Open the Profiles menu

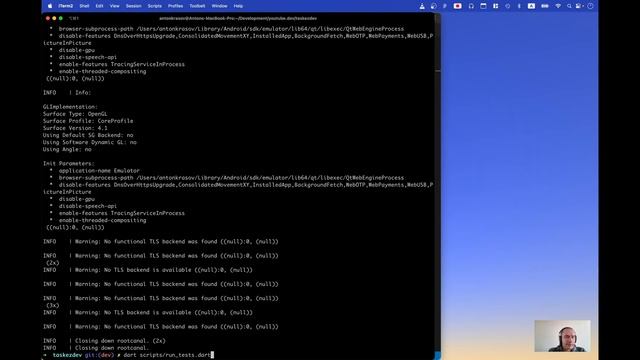point(175,6)
